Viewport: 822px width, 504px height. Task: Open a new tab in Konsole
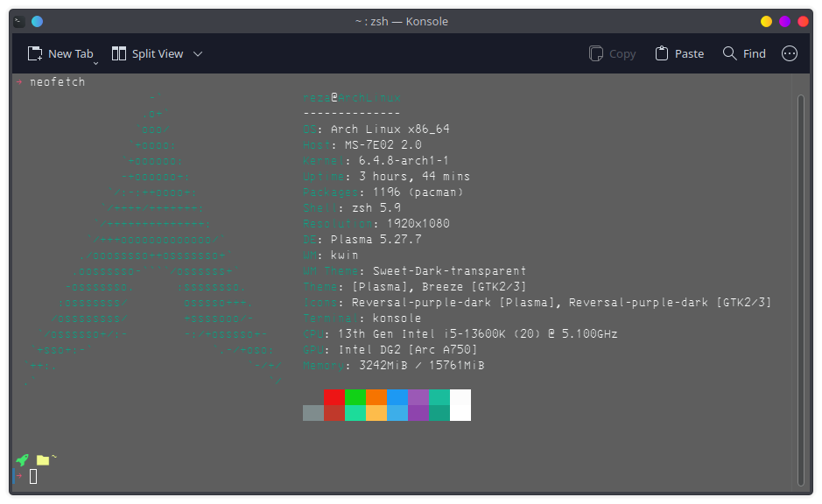(x=60, y=54)
